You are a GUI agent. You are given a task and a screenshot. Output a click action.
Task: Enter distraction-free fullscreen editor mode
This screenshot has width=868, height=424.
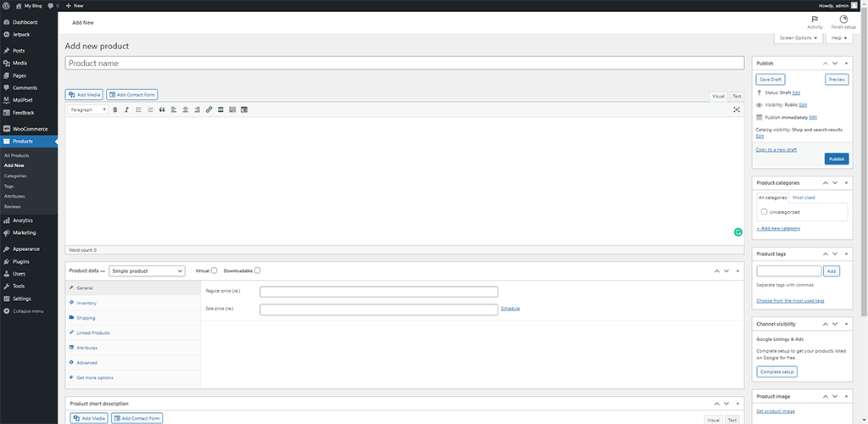click(x=737, y=109)
